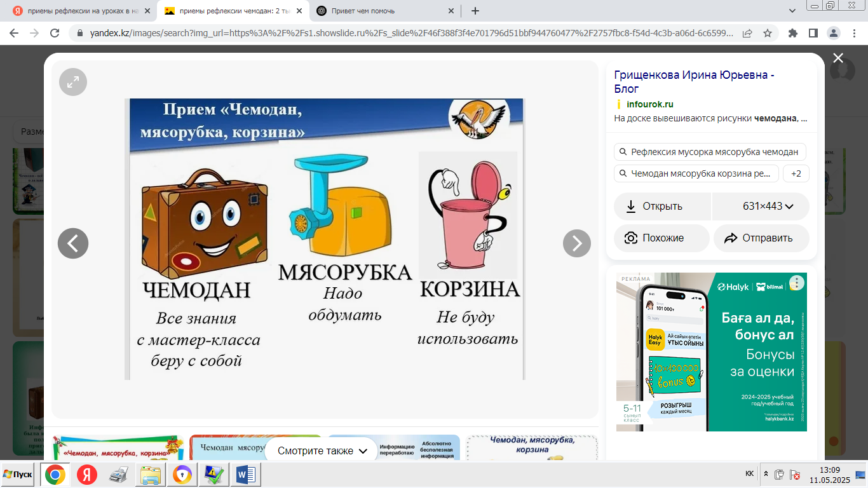This screenshot has width=868, height=488.
Task: Expand image to fullscreen view
Action: [73, 81]
